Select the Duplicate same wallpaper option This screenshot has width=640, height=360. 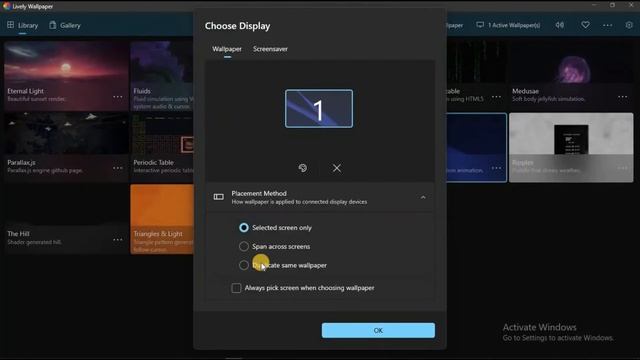283,265
